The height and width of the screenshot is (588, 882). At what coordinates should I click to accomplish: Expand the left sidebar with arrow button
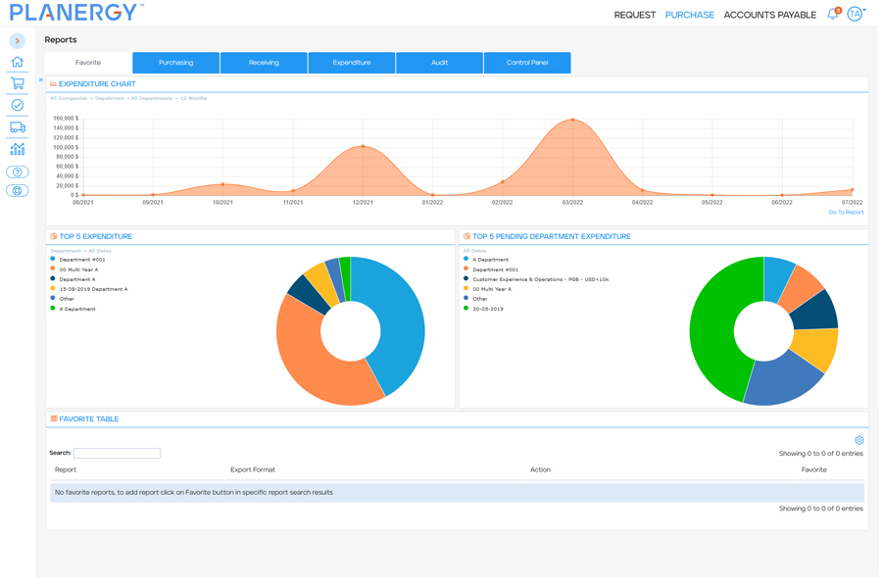(x=18, y=41)
